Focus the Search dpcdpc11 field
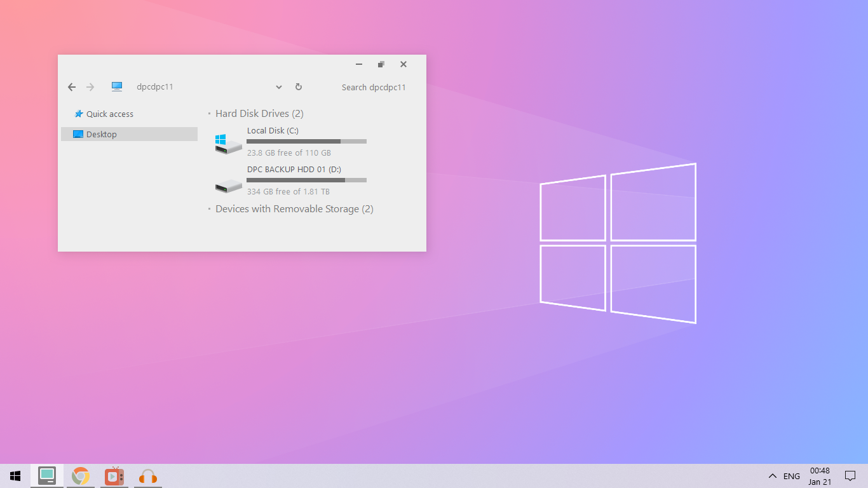This screenshot has width=868, height=488. pyautogui.click(x=374, y=87)
